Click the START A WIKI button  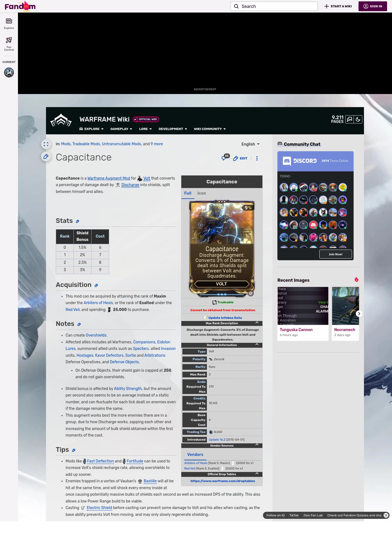[338, 6]
